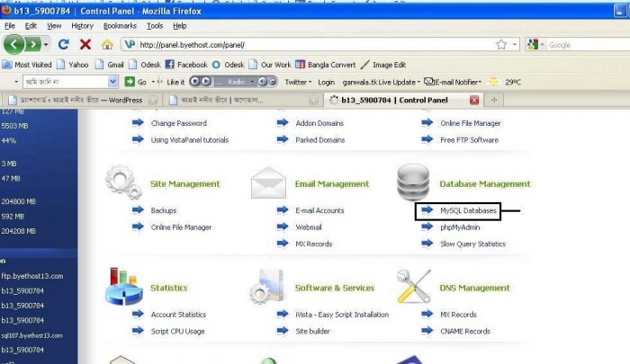Bookmark this page with the star icon

click(501, 45)
